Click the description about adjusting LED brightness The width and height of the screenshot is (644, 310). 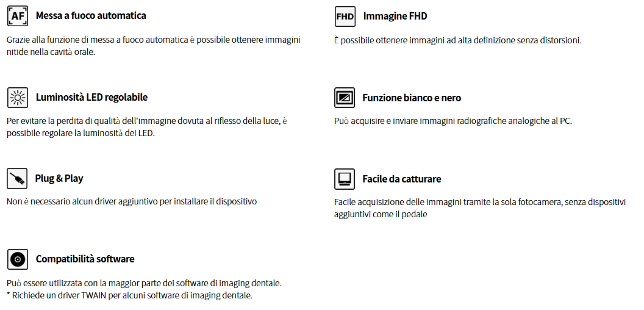(146, 127)
